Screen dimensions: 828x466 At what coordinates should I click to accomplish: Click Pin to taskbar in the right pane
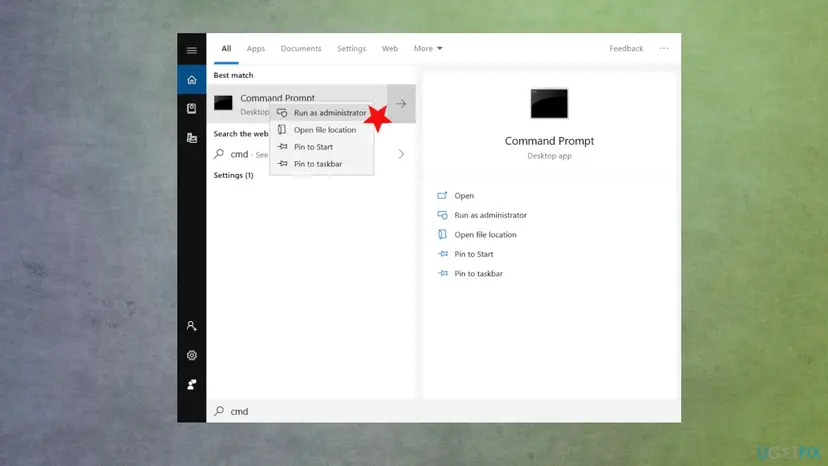point(478,274)
